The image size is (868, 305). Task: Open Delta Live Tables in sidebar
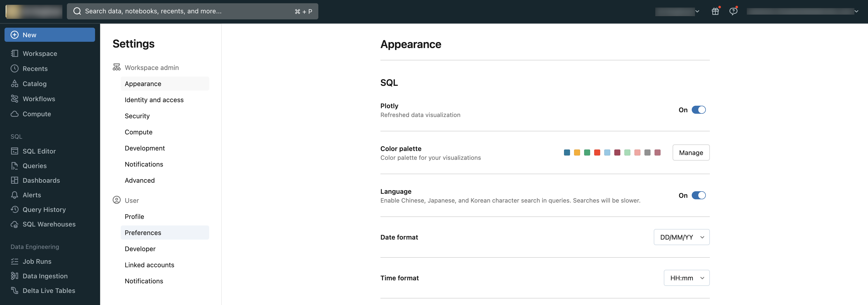click(49, 291)
